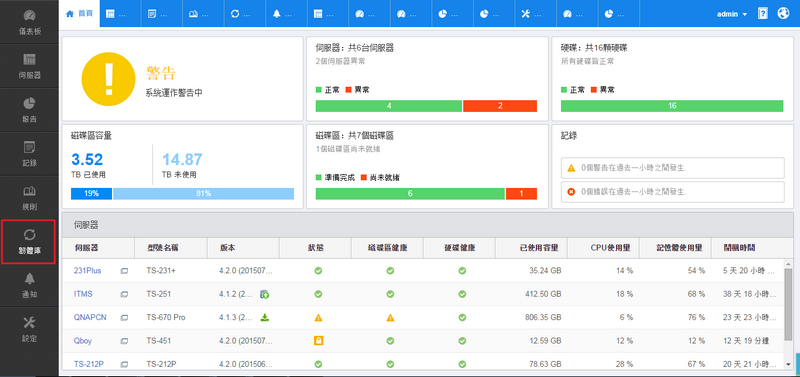Click the 14.87 TB unused figure
Viewport: 800px width, 377px height.
coord(182,160)
